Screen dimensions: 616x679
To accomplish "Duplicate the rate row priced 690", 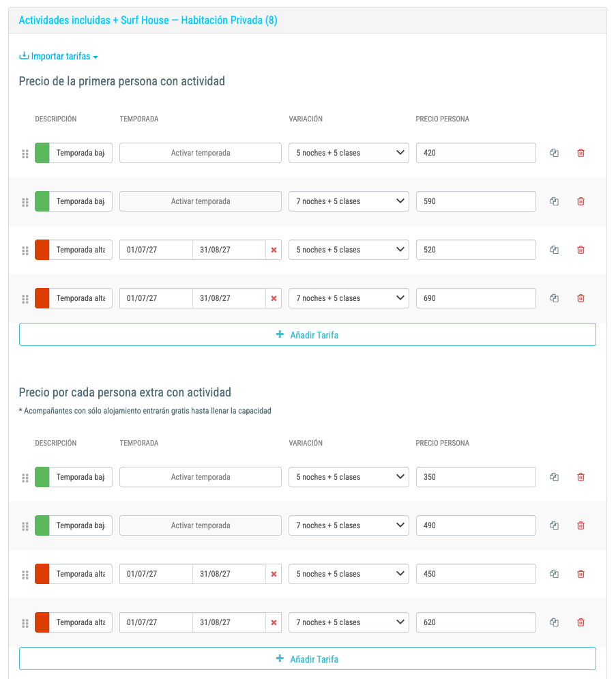I will 554,298.
